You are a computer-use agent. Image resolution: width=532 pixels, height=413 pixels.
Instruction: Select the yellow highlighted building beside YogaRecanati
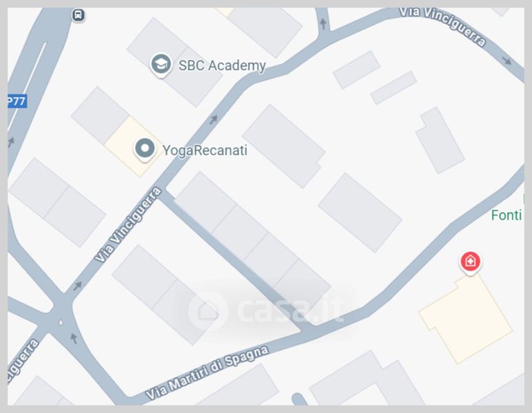[x=133, y=147]
